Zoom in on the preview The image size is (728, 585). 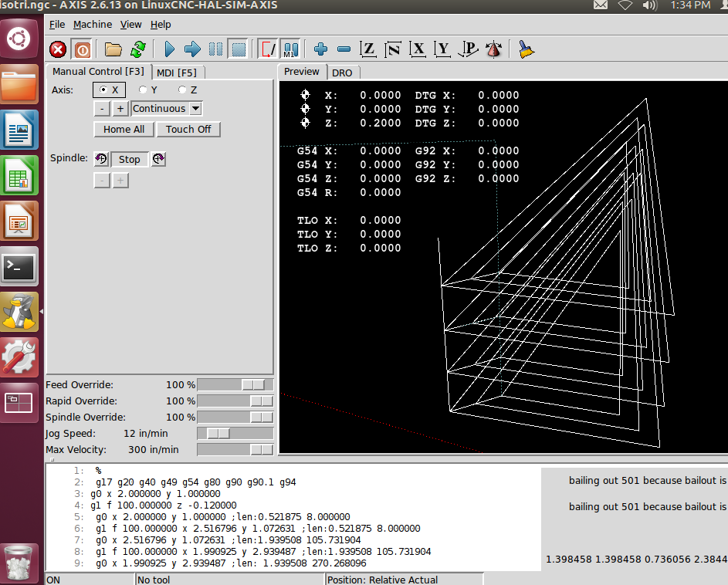pyautogui.click(x=321, y=49)
